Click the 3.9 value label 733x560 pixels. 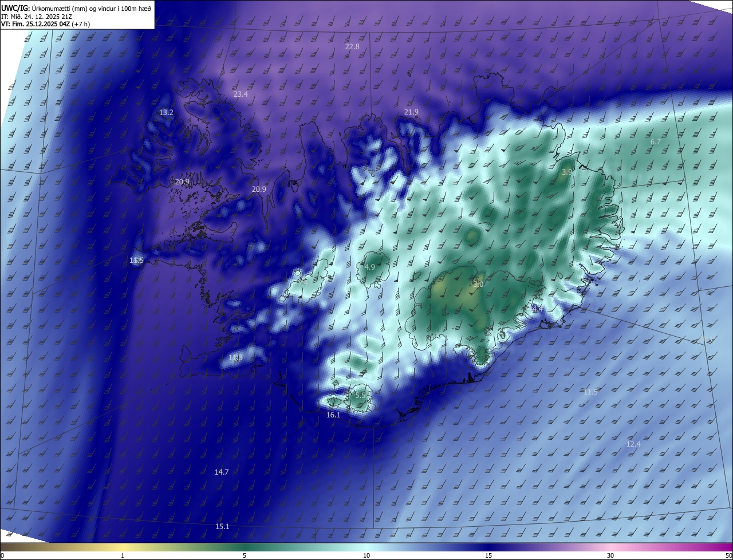[x=567, y=172]
